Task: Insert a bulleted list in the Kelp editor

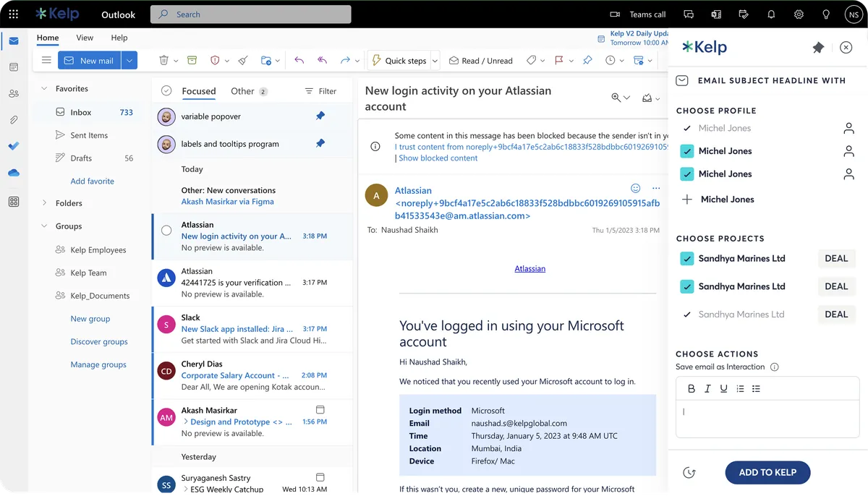Action: tap(756, 389)
